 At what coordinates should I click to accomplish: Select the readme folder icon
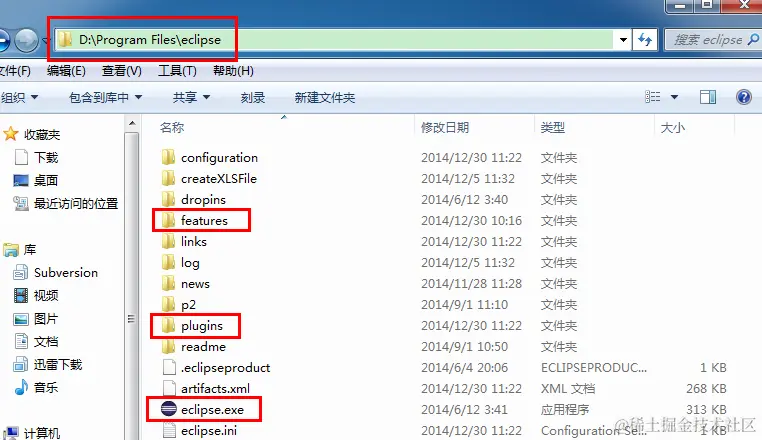click(x=168, y=346)
